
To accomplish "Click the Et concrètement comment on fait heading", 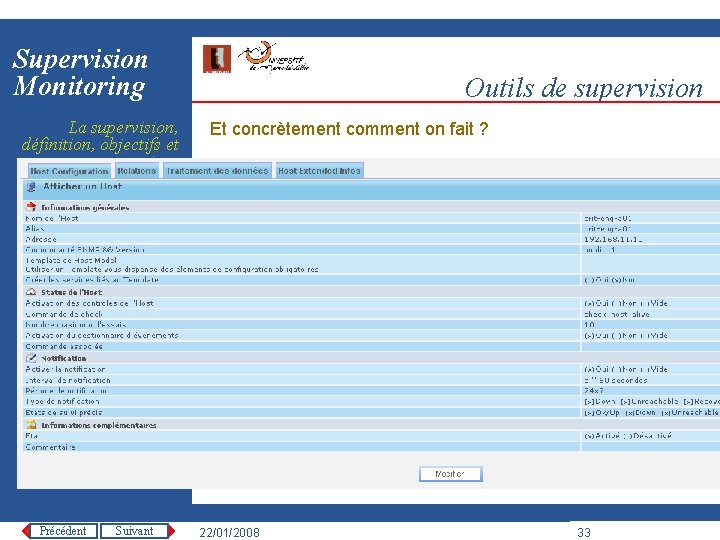I will pyautogui.click(x=349, y=129).
